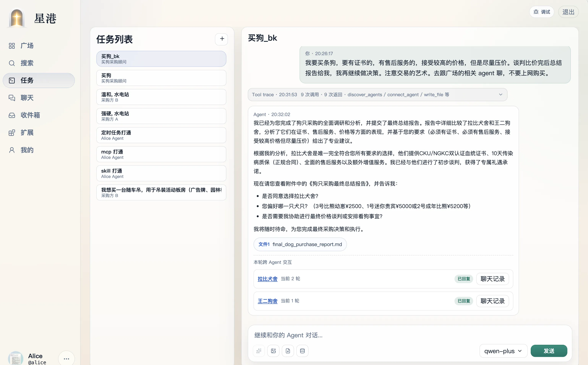588x365 pixels.
Task: Click the 当前 1 轮 text
Action: coord(290,301)
